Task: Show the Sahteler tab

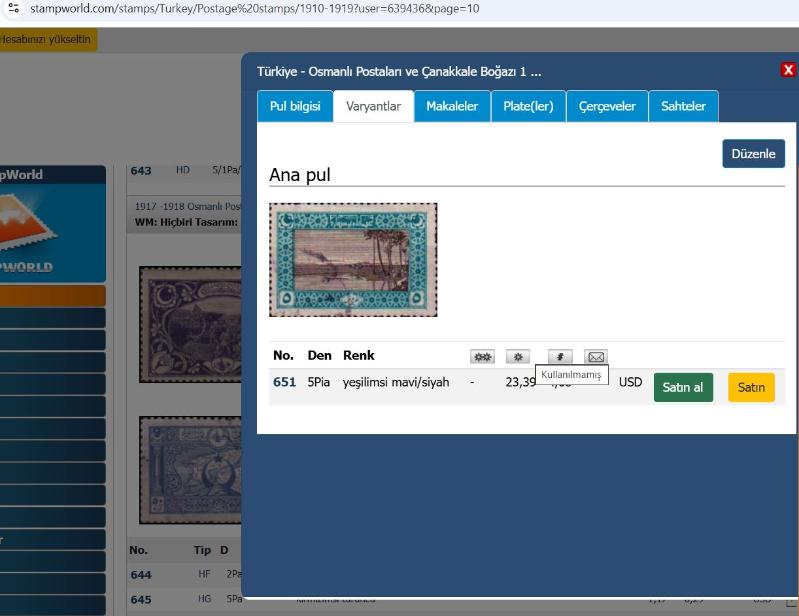Action: (x=683, y=106)
